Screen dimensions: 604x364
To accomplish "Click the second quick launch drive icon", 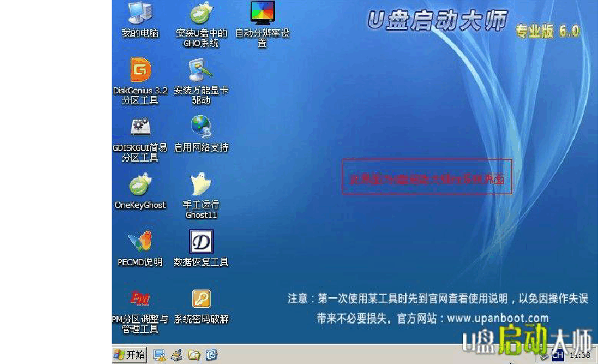I will [x=177, y=355].
